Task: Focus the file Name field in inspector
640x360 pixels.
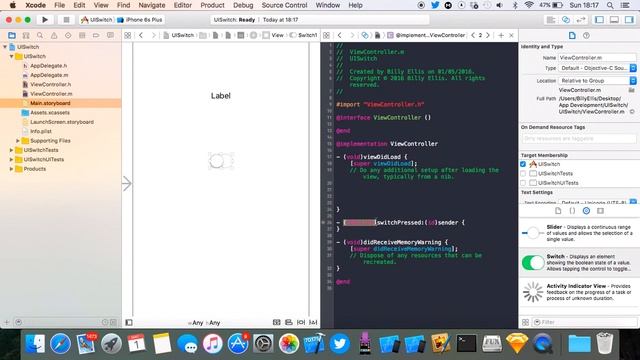Action: pos(597,58)
